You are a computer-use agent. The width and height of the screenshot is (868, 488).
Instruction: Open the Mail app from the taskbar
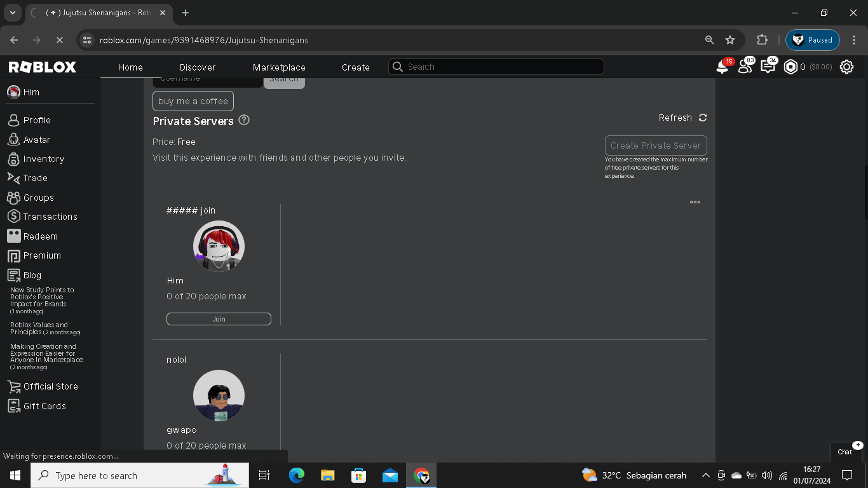(390, 475)
